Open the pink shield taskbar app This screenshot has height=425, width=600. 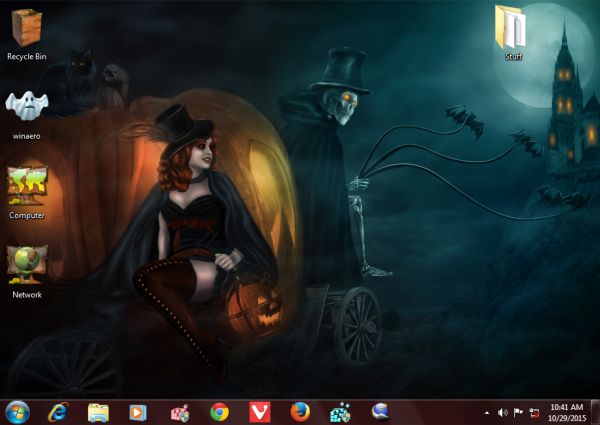pyautogui.click(x=179, y=413)
